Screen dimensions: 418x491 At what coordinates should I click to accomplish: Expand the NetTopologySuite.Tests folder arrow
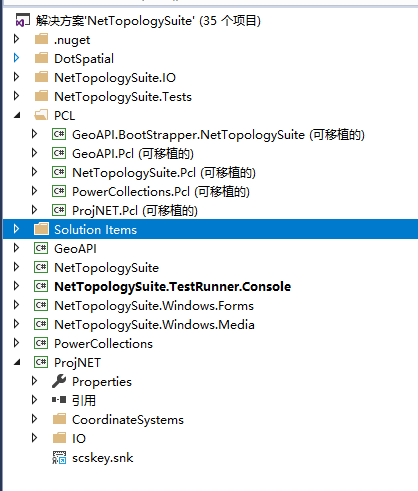tap(16, 96)
